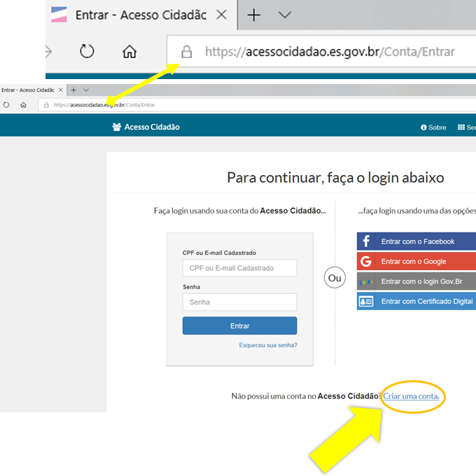Viewport: 476px width, 476px height.
Task: Open the Esqueceu sua senha? link
Action: click(268, 345)
